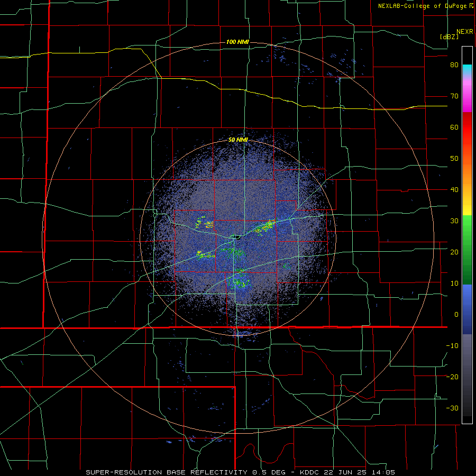
Task: Click the NEXR label above the color scale
Action: (x=465, y=32)
